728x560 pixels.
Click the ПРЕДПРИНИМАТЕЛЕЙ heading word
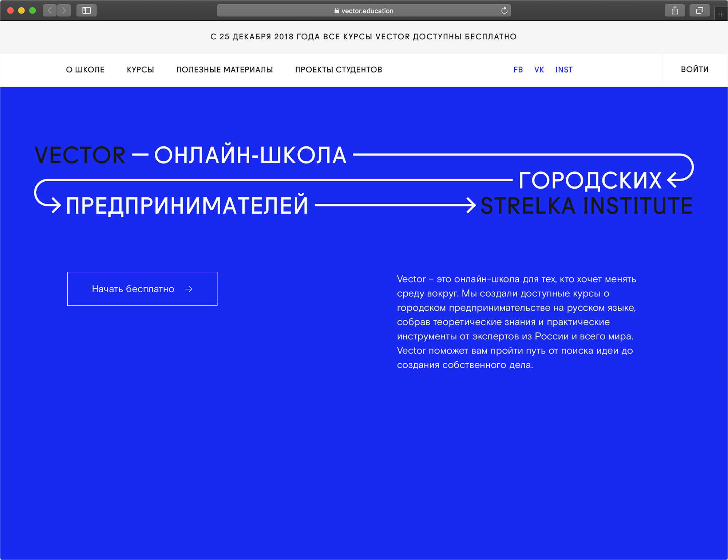(187, 205)
